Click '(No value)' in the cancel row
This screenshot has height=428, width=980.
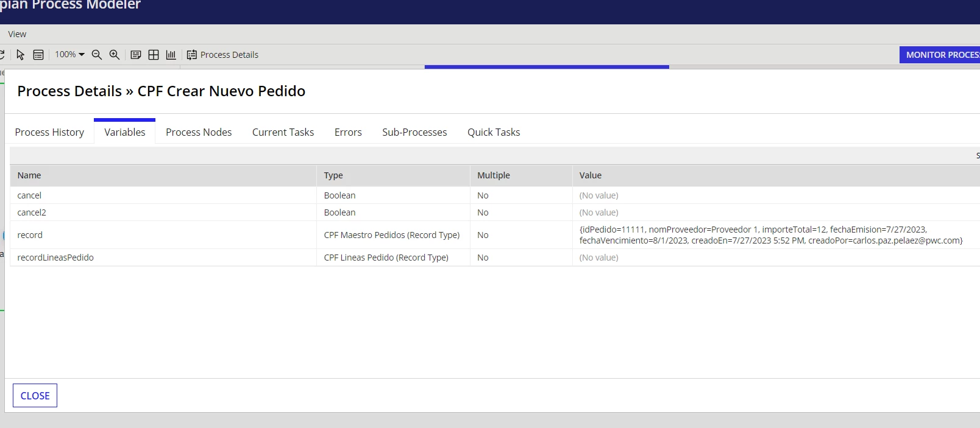click(598, 195)
